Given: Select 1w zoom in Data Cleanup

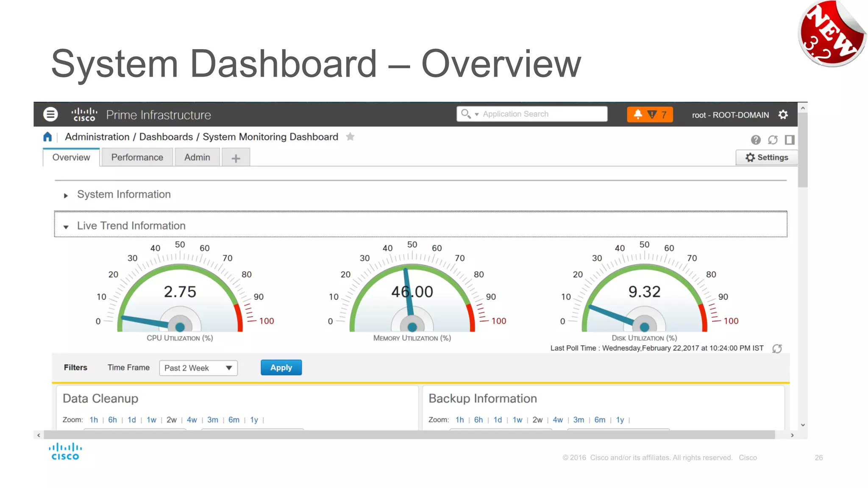Looking at the screenshot, I should [x=151, y=420].
